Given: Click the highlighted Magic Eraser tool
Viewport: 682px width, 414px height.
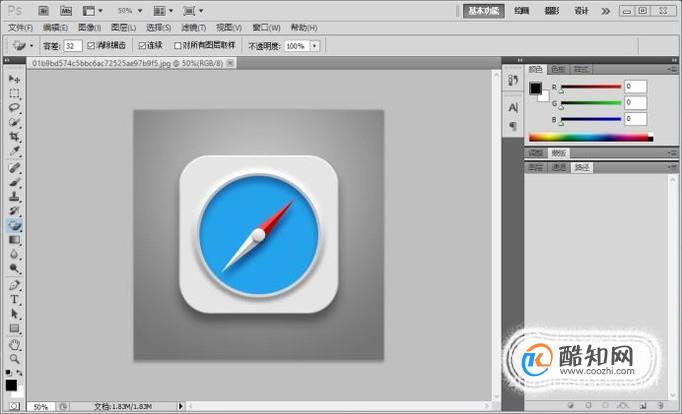Looking at the screenshot, I should pos(14,225).
